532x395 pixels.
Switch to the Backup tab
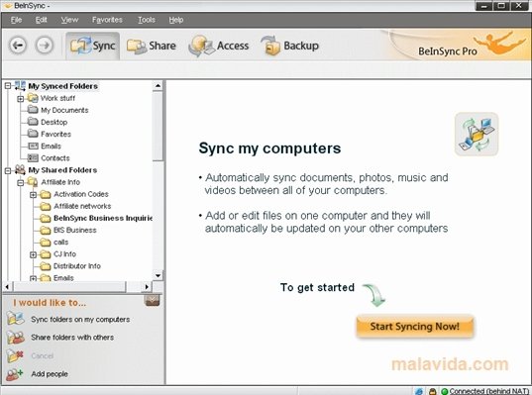tap(290, 46)
